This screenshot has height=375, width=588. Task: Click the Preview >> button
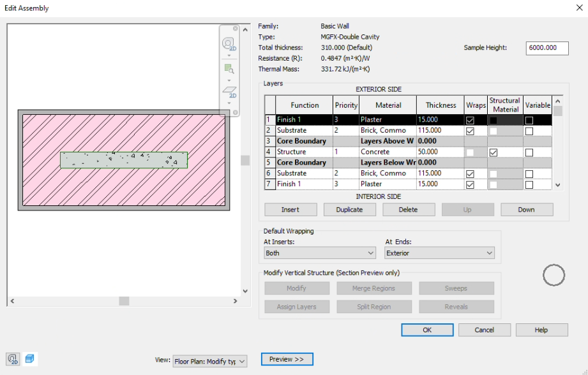287,359
